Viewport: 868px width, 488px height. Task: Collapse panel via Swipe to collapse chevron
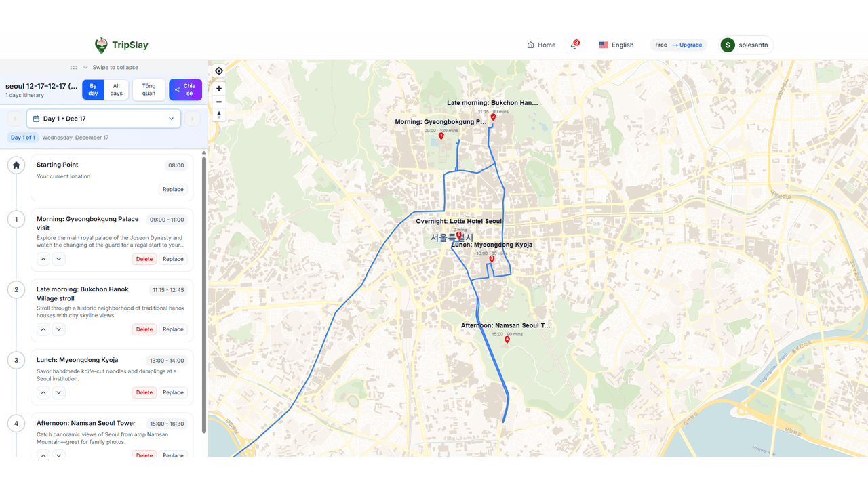[x=85, y=68]
